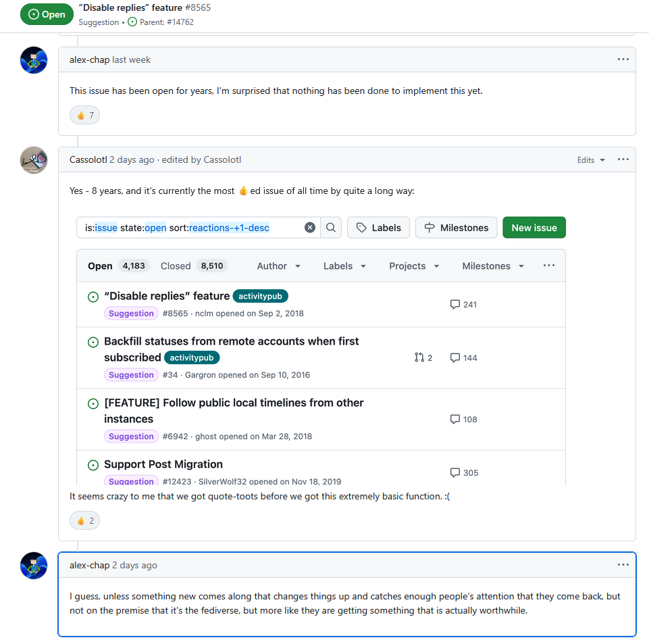The width and height of the screenshot is (649, 644).
Task: Click Cassolotl's profile avatar
Action: (x=34, y=160)
